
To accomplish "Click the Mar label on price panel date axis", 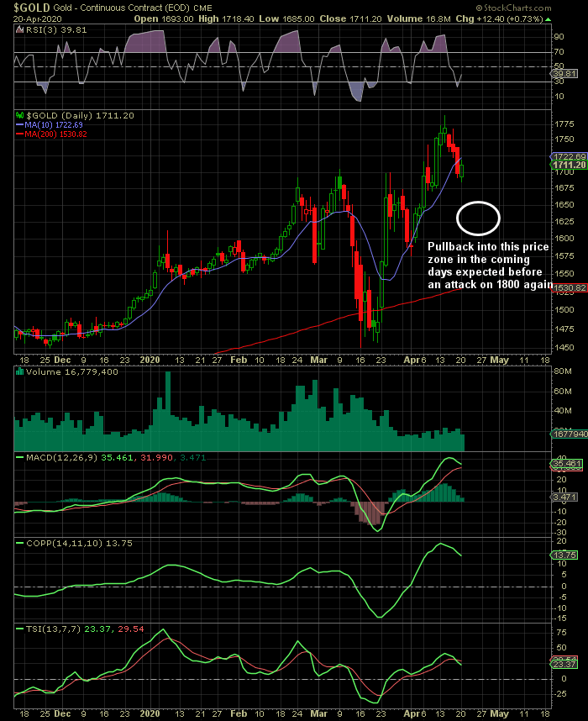I will [x=318, y=360].
